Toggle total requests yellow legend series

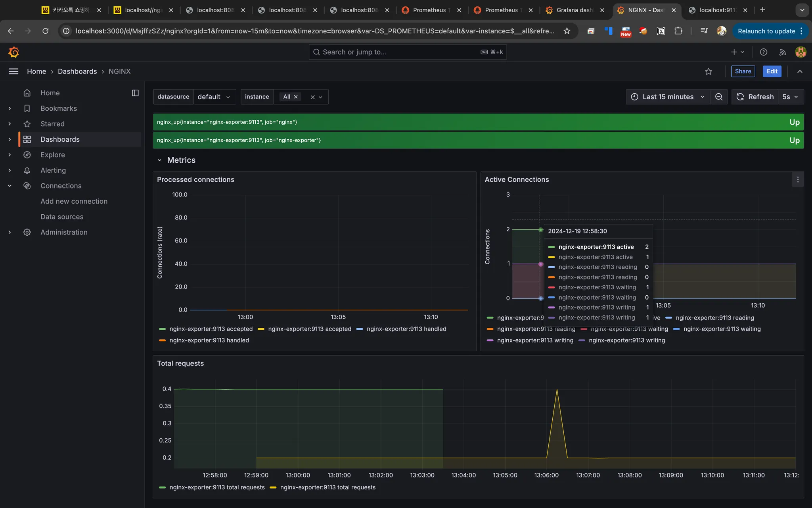[327, 487]
